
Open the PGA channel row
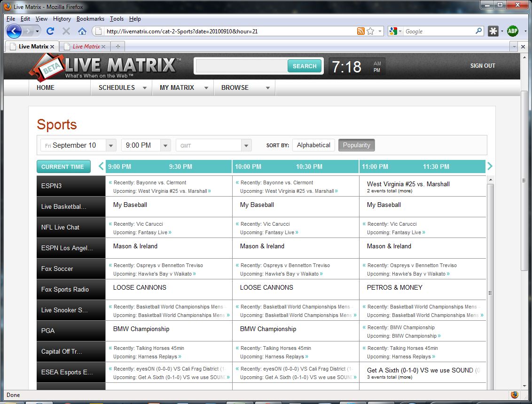click(x=71, y=331)
